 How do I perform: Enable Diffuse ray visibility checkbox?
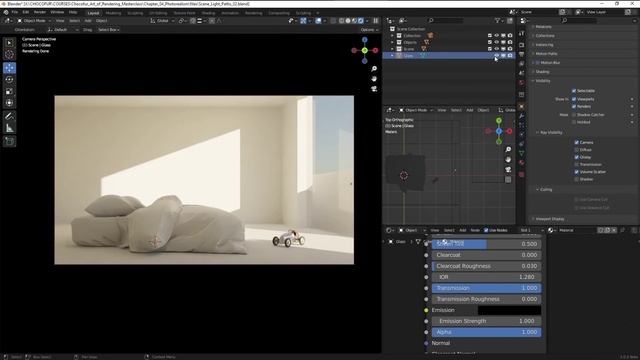point(576,150)
